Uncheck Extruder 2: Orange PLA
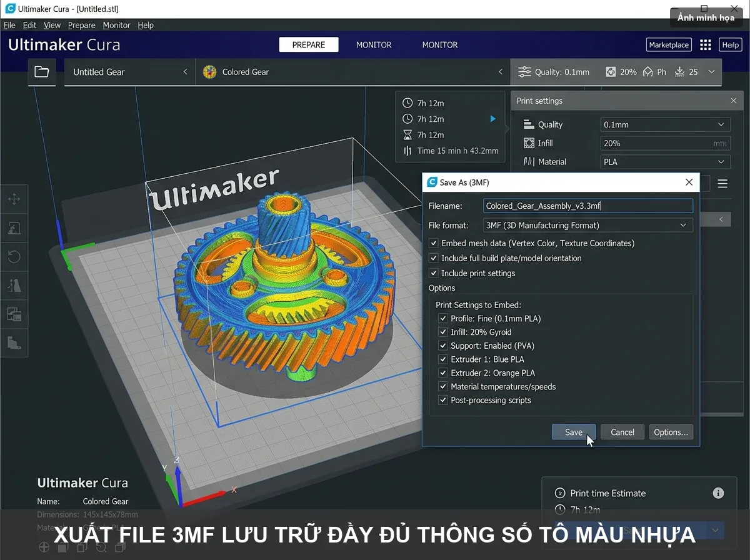 point(443,373)
